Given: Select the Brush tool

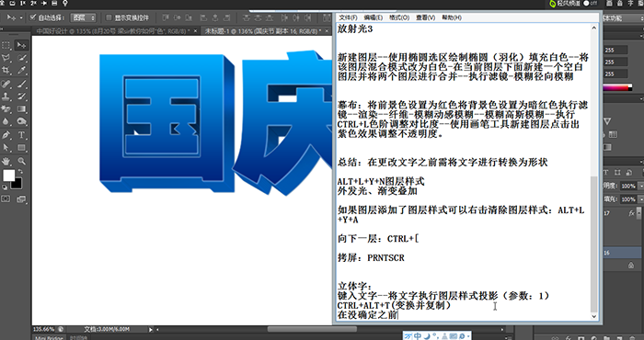Looking at the screenshot, I should [21, 84].
